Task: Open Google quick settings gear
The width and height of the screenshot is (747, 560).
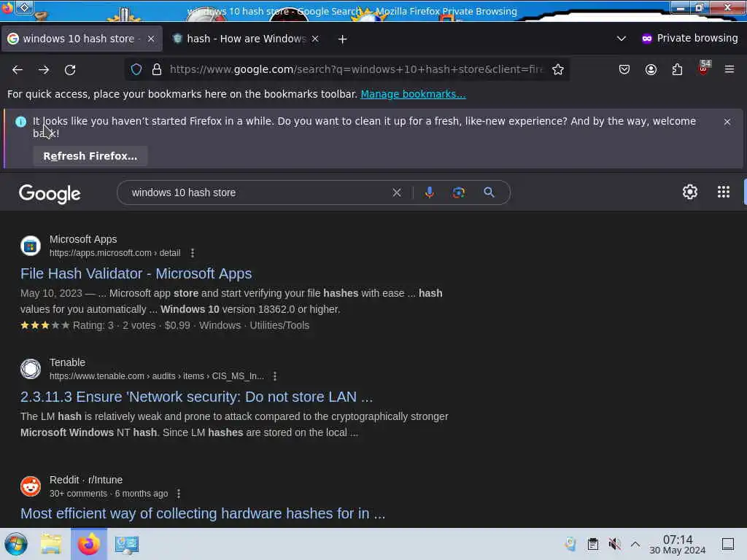Action: pos(690,192)
